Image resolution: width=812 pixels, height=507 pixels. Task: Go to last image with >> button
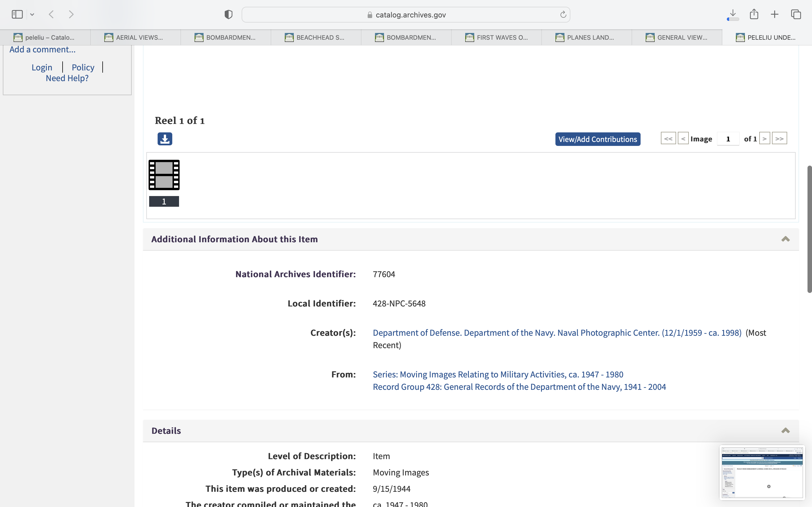point(779,139)
